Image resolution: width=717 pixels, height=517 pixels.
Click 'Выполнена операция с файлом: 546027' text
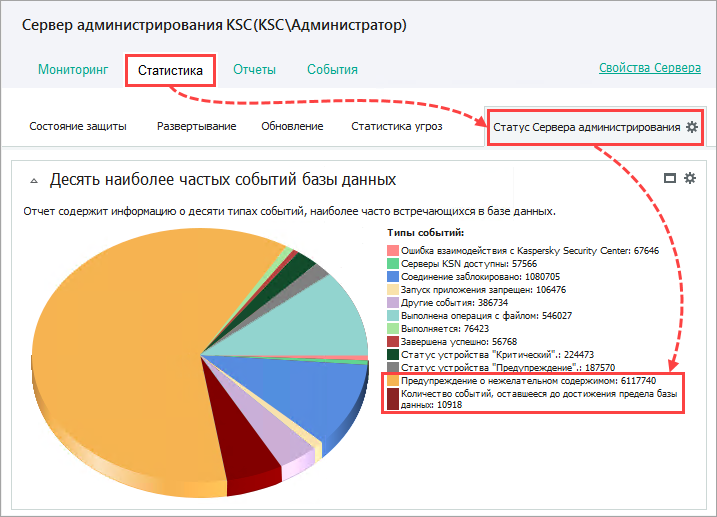pyautogui.click(x=487, y=315)
